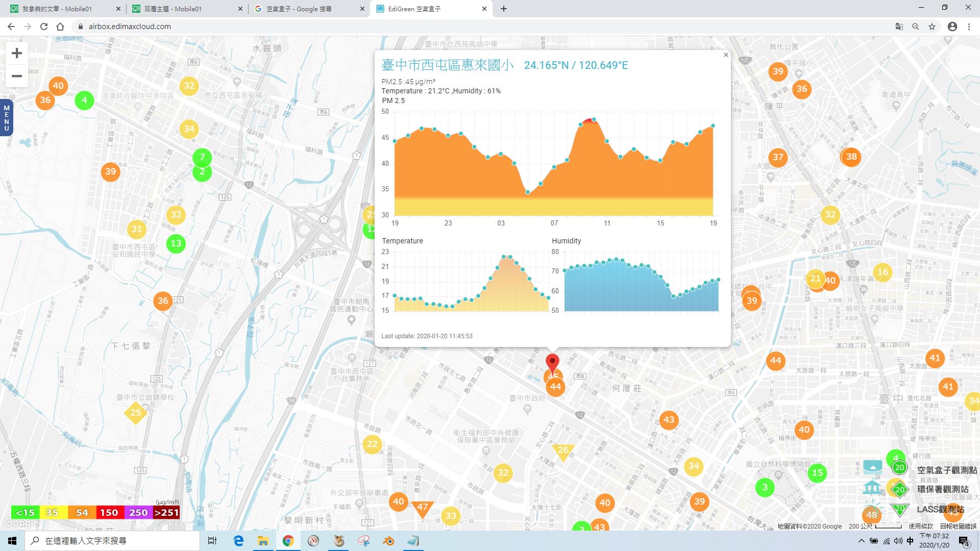
Task: Select the green 7 sensor marker
Action: point(202,157)
